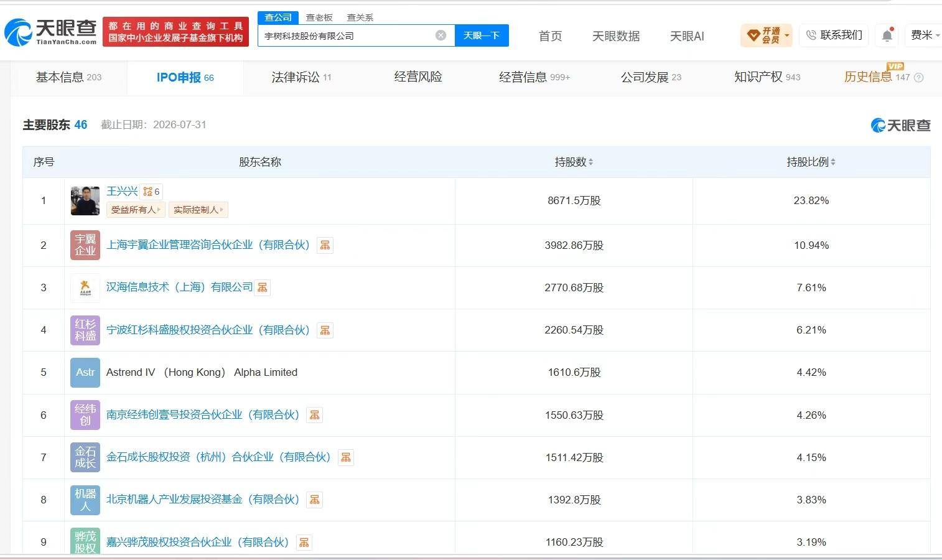
Task: Select the 2770.68万股 cell
Action: tap(574, 287)
